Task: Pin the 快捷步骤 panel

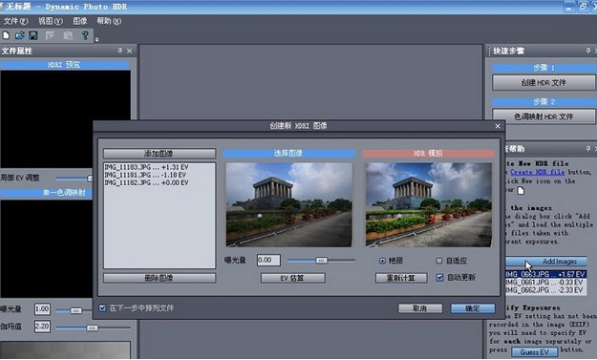Action: pyautogui.click(x=588, y=51)
